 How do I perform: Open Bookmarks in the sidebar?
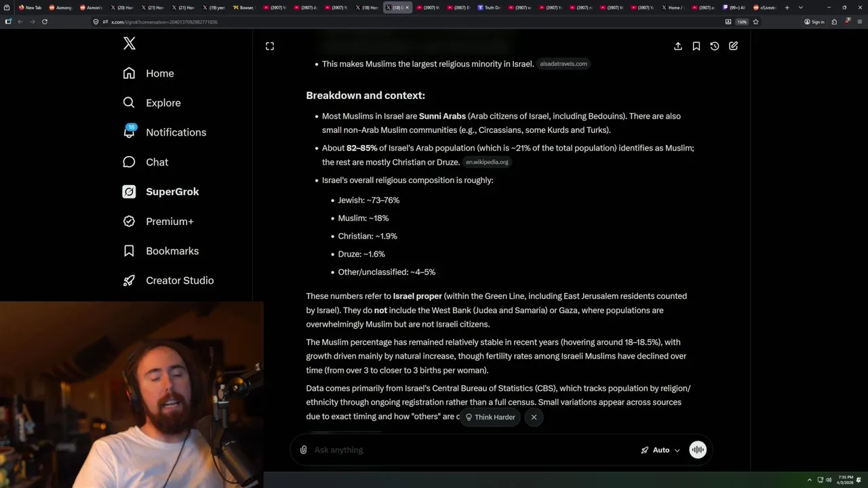pyautogui.click(x=161, y=251)
